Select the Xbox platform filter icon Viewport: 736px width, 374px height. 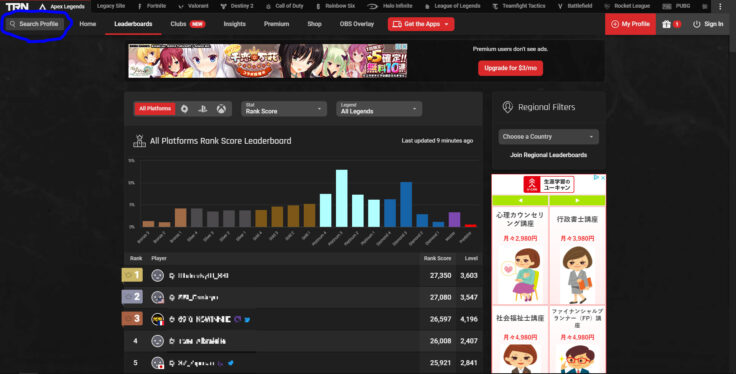[x=221, y=109]
